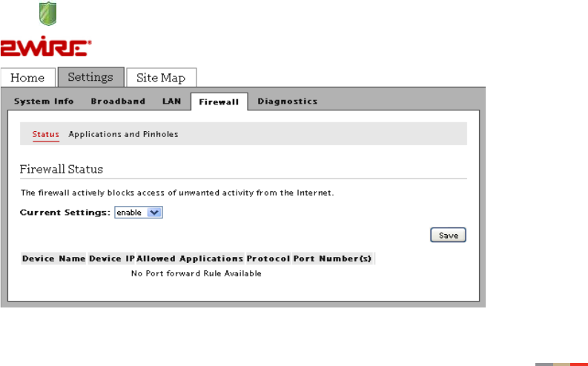Click the 'No Port forward Rule Available' message
This screenshot has height=366, width=588.
(x=196, y=273)
